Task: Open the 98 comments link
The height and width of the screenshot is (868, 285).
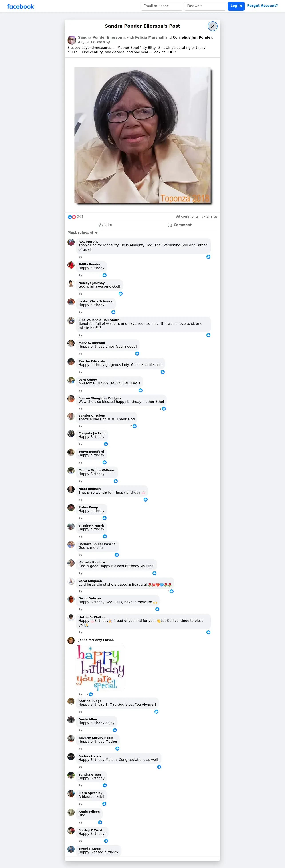Action: (x=187, y=217)
